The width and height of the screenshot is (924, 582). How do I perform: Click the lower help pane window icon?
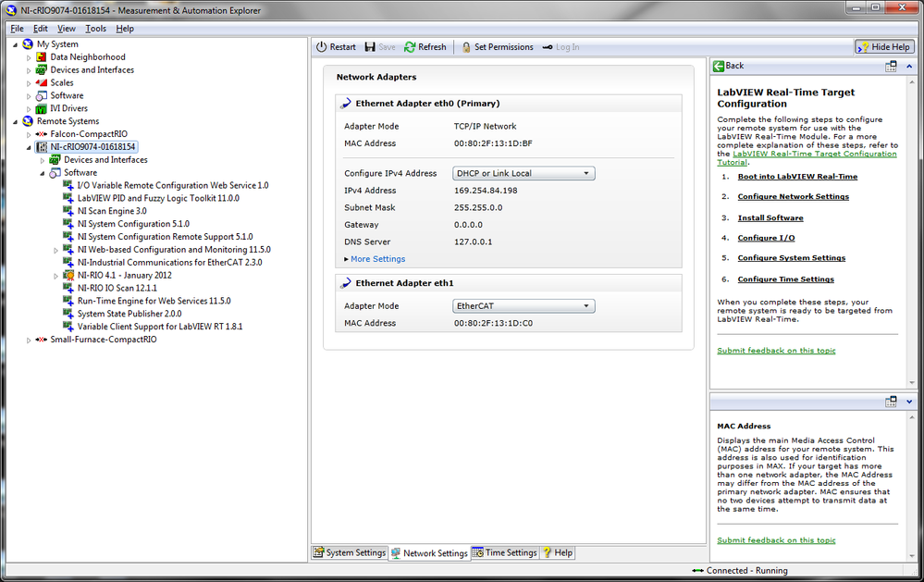coord(891,402)
